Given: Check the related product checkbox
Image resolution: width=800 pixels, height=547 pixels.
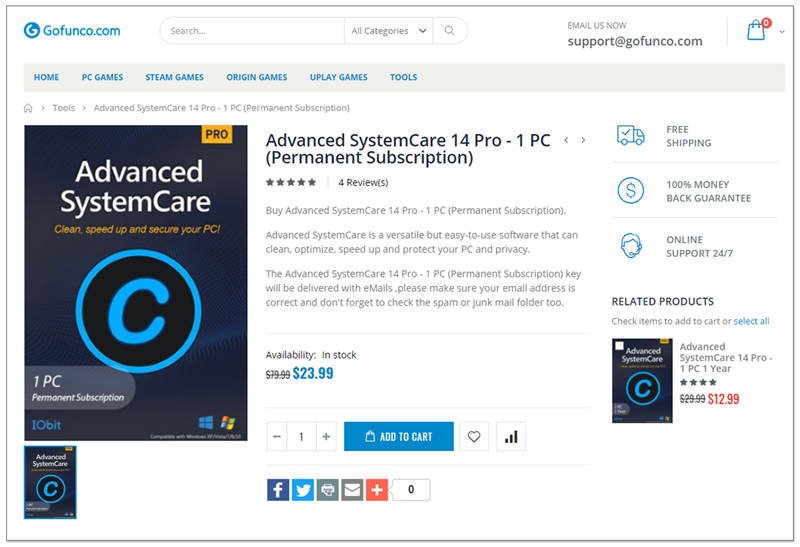Looking at the screenshot, I should 619,346.
